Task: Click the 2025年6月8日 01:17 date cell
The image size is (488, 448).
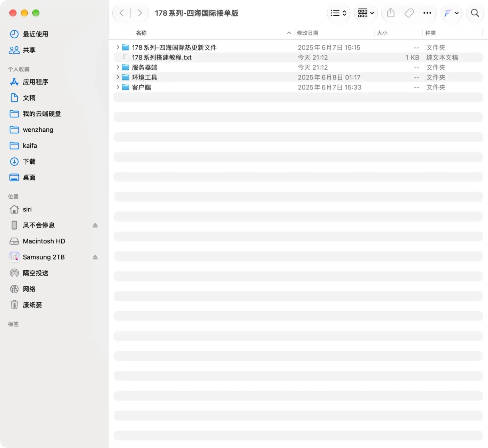Action: click(329, 77)
